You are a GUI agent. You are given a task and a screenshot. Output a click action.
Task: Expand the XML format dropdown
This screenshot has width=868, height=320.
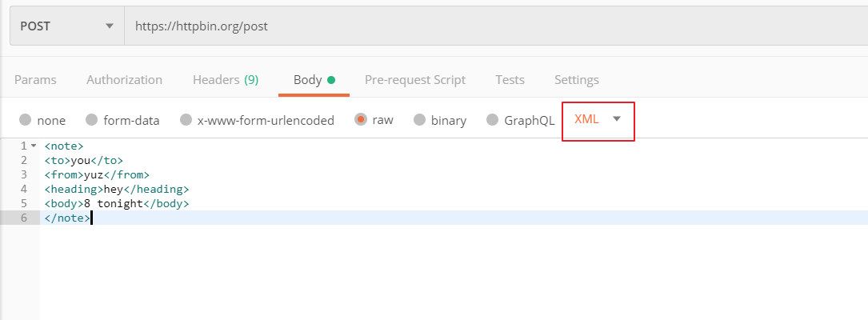click(598, 119)
